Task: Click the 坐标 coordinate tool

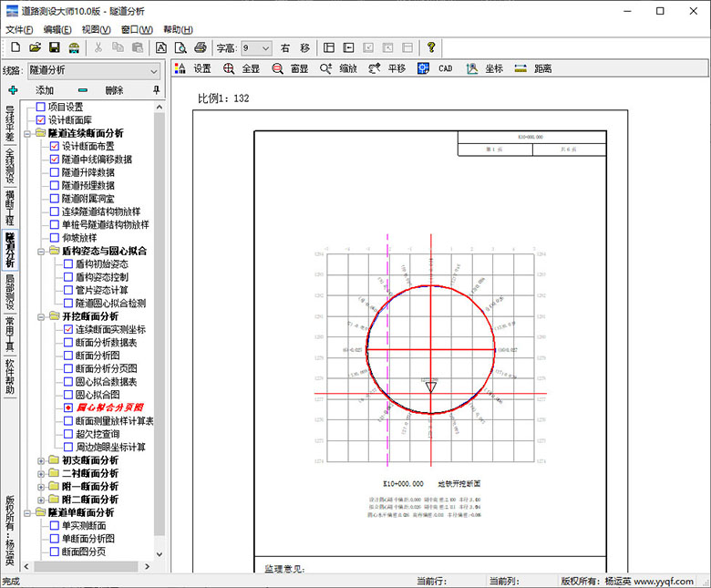Action: (472, 68)
